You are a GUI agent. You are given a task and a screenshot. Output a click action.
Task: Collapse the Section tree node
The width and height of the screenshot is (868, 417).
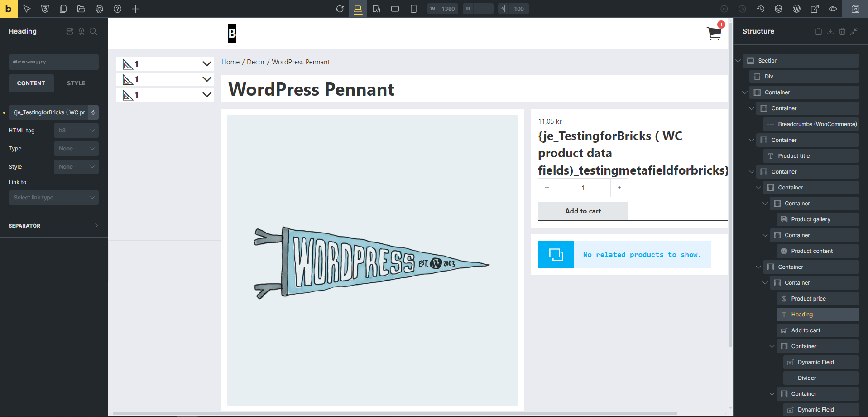(x=738, y=61)
